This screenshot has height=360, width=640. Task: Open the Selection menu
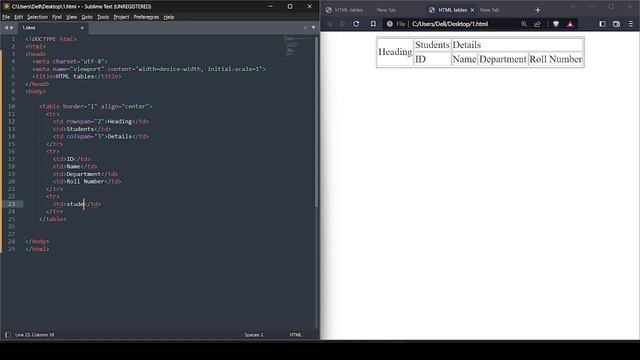(x=37, y=17)
